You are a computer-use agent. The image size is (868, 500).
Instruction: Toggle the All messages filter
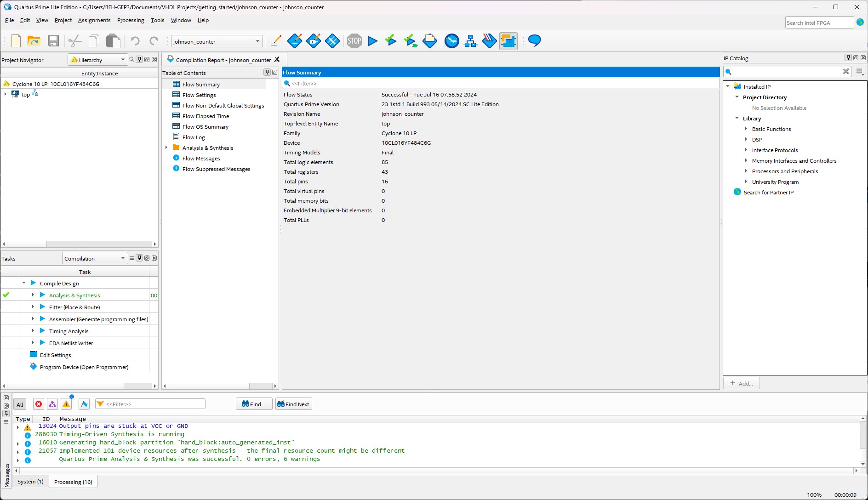pos(20,404)
